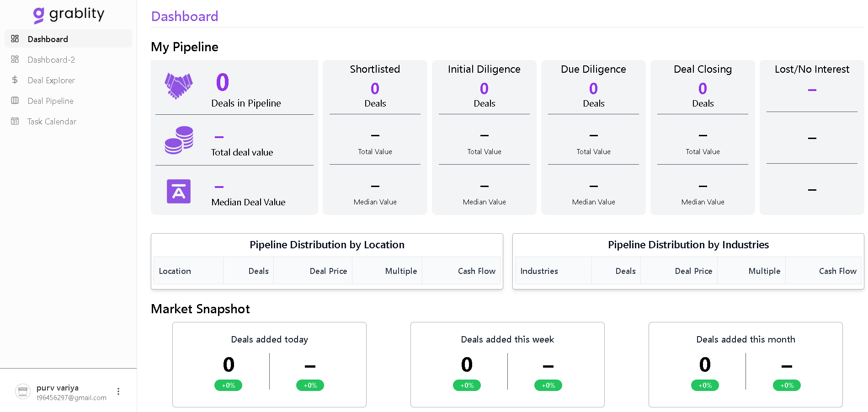868x412 pixels.
Task: Go to Task Calendar page
Action: [x=52, y=122]
